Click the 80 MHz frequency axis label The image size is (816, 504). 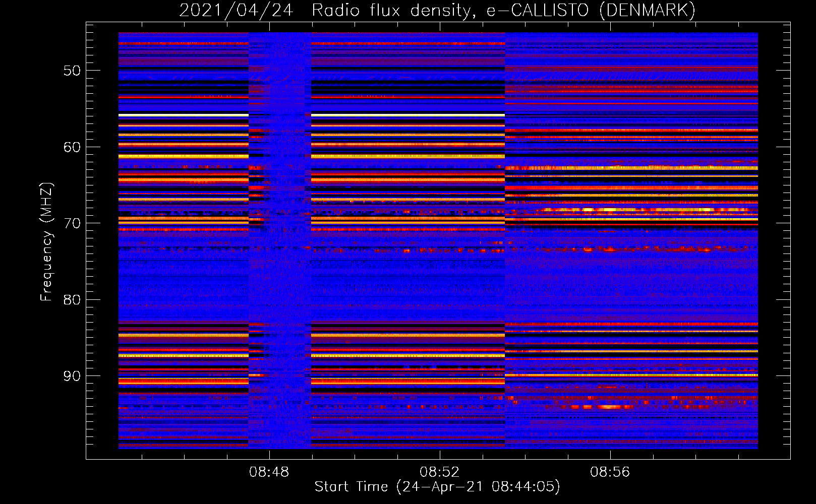72,300
